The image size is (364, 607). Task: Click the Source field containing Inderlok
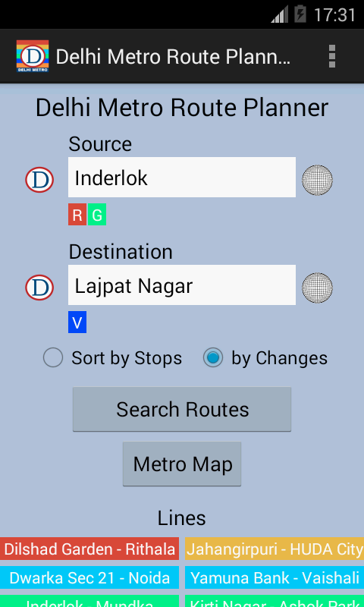182,178
